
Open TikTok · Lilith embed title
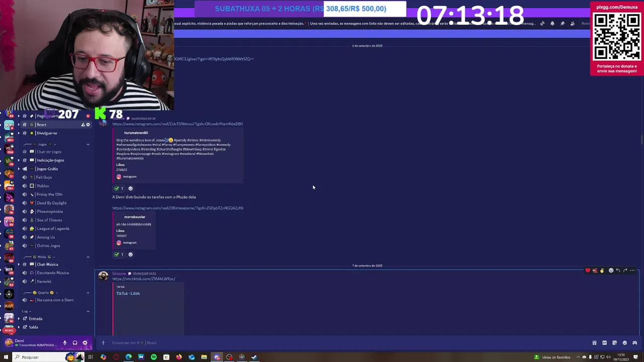(x=128, y=294)
